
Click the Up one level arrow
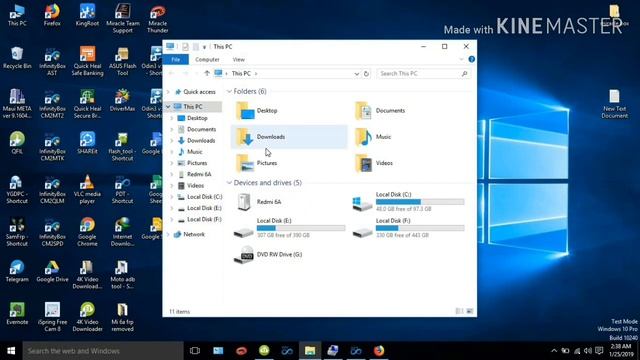(207, 73)
